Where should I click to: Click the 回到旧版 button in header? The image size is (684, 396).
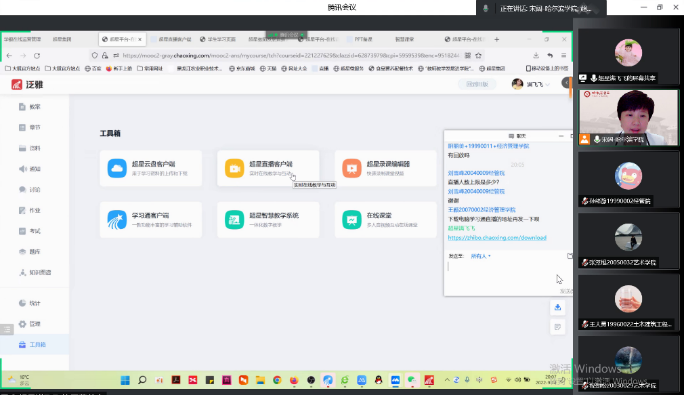tap(477, 84)
